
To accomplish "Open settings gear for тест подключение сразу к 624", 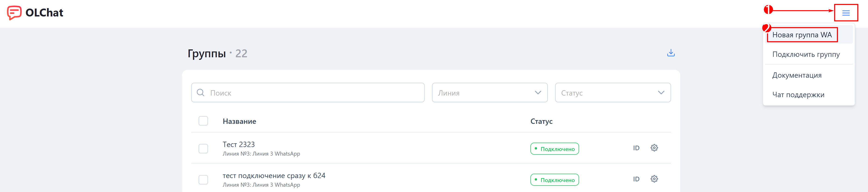I will 654,179.
